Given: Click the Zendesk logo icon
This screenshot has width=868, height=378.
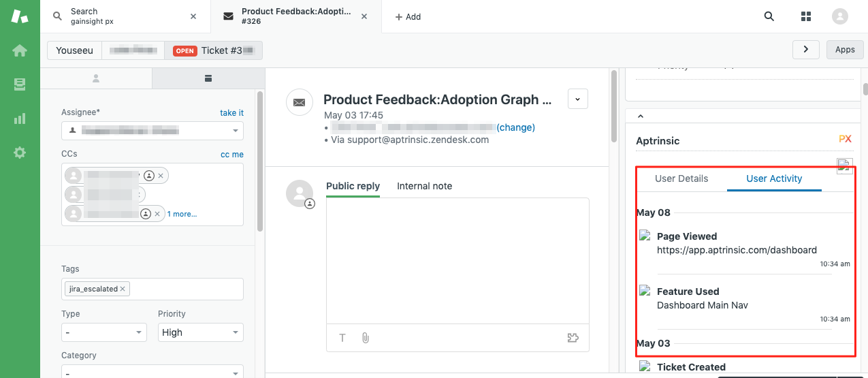Looking at the screenshot, I should [20, 16].
